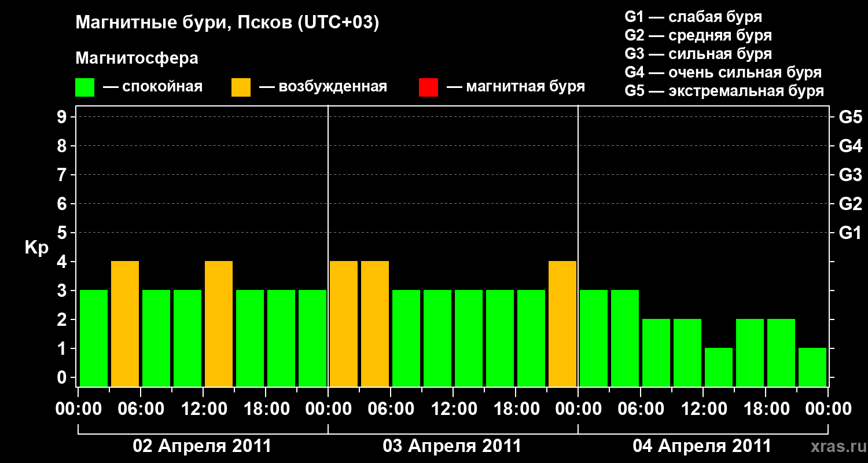
Task: Click the Kp 1 bar at 12:00 on 04 April
Action: (719, 367)
